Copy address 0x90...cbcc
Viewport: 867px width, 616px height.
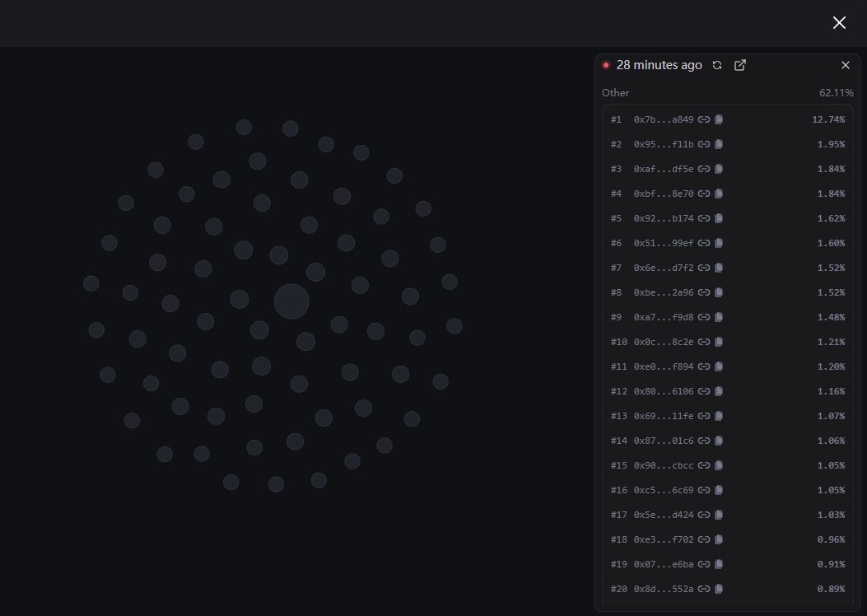point(719,465)
